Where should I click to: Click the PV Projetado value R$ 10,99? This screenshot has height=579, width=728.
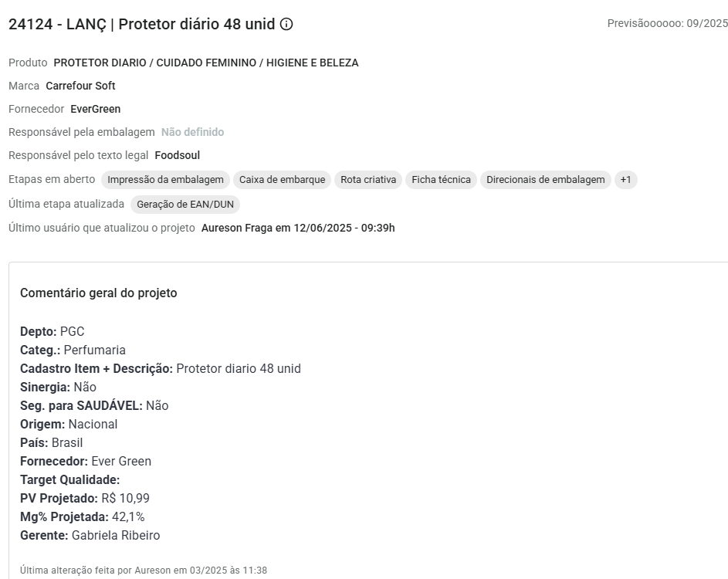point(125,498)
